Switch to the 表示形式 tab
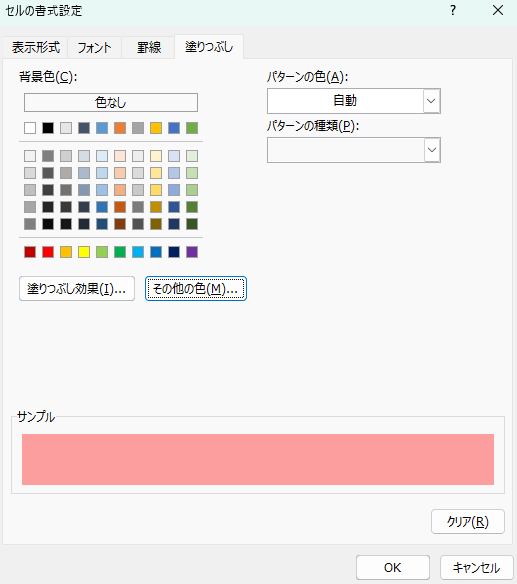Image resolution: width=517 pixels, height=584 pixels. [36, 47]
